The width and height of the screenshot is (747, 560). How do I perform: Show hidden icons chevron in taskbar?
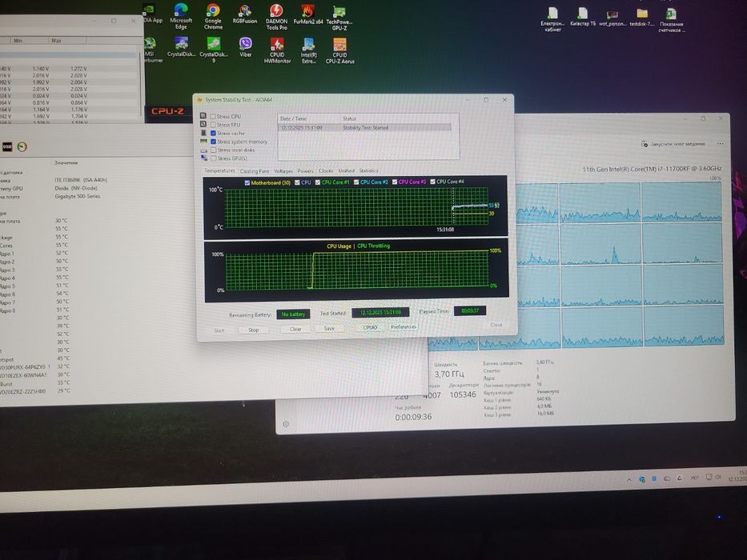tap(629, 480)
